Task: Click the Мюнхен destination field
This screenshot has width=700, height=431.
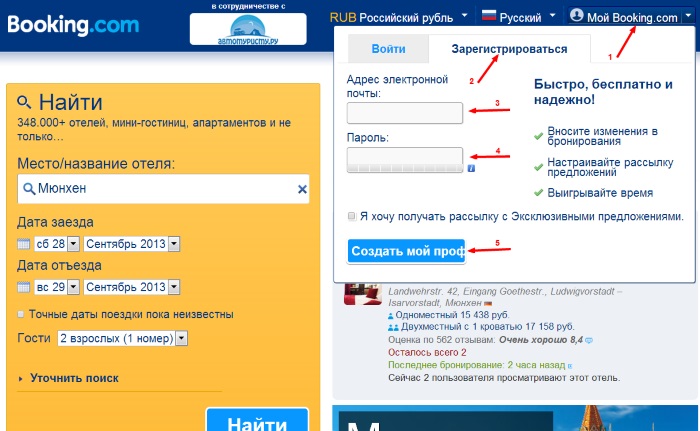Action: click(163, 189)
